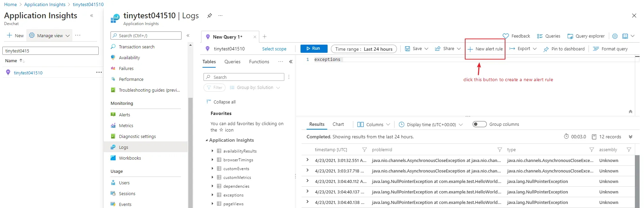Click Collapse all in tables panel

click(x=221, y=102)
